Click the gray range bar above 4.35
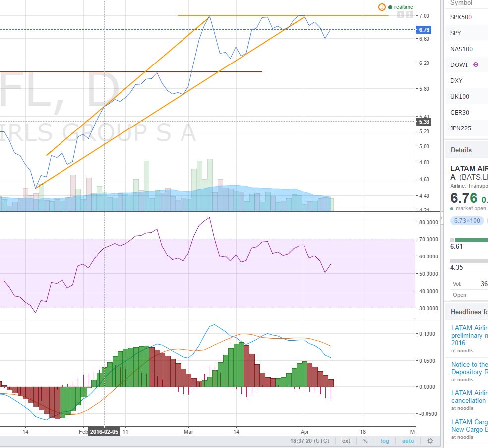This screenshot has width=488, height=448. point(469,261)
